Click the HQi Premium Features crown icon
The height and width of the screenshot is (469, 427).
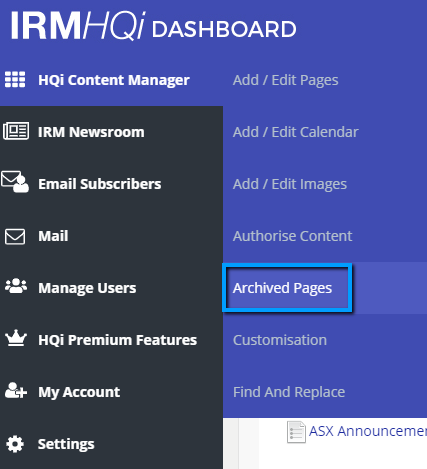click(16, 338)
